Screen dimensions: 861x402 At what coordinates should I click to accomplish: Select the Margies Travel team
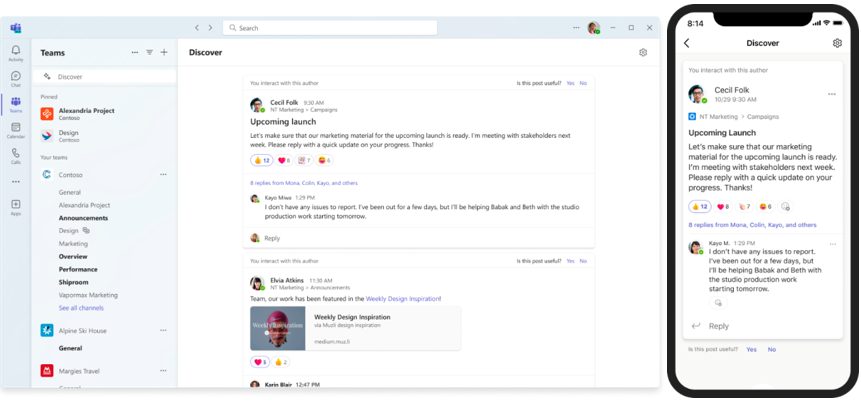point(79,371)
